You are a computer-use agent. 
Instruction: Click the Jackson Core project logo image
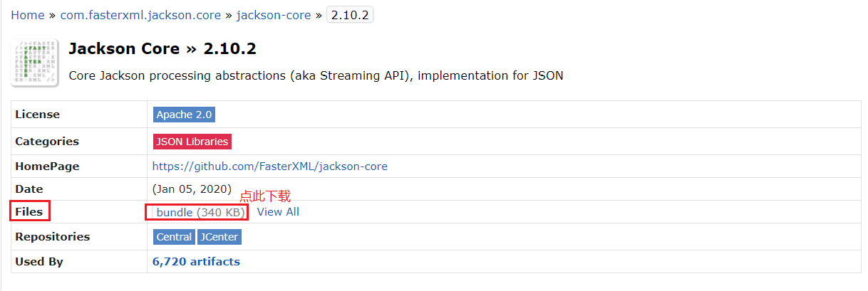click(x=36, y=63)
